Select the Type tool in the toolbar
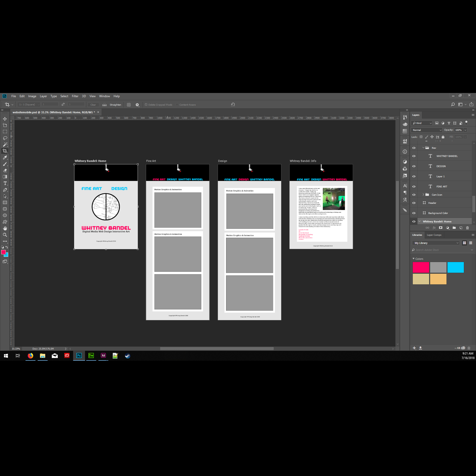476x476 pixels. click(x=5, y=183)
